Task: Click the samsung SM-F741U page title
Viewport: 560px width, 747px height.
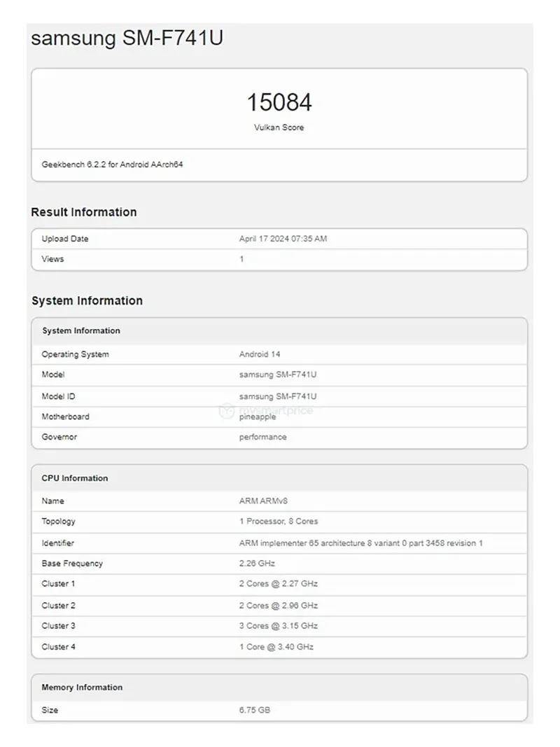Action: pos(127,38)
